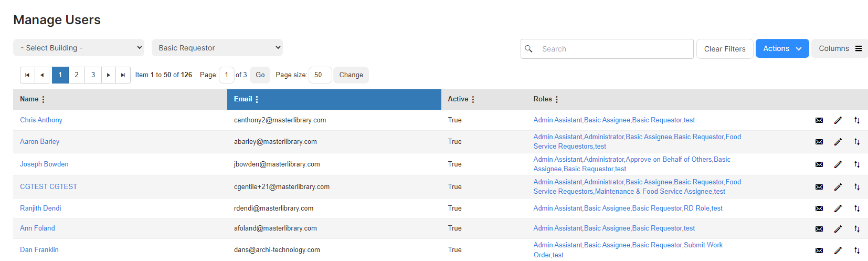The height and width of the screenshot is (261, 868).
Task: Open Roles column kebab menu
Action: [557, 99]
